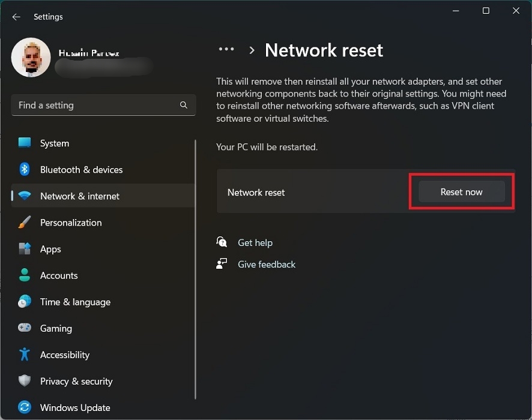The image size is (532, 420).
Task: Open Windows Update from the sidebar
Action: pos(24,407)
